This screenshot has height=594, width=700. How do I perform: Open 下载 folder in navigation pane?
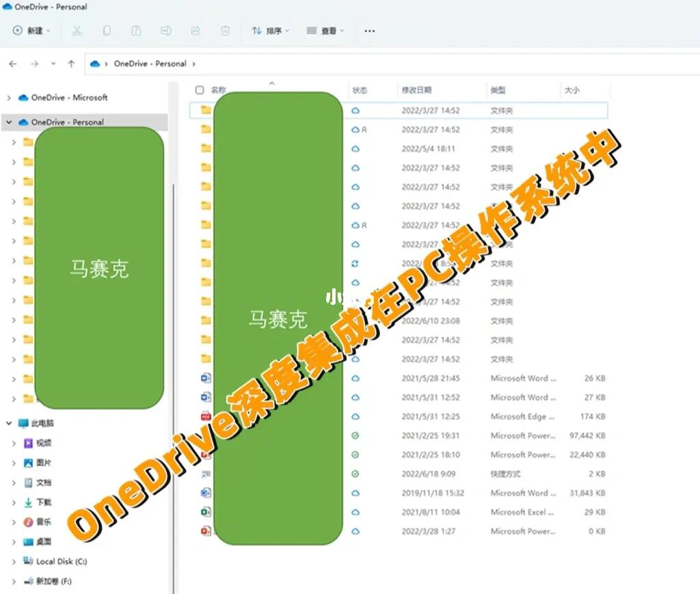click(x=44, y=502)
